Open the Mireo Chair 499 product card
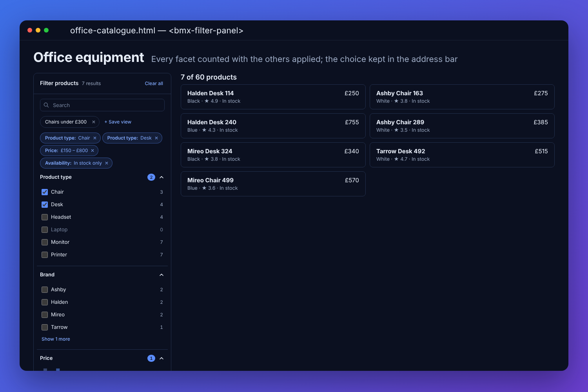This screenshot has height=392, width=588. (x=273, y=184)
